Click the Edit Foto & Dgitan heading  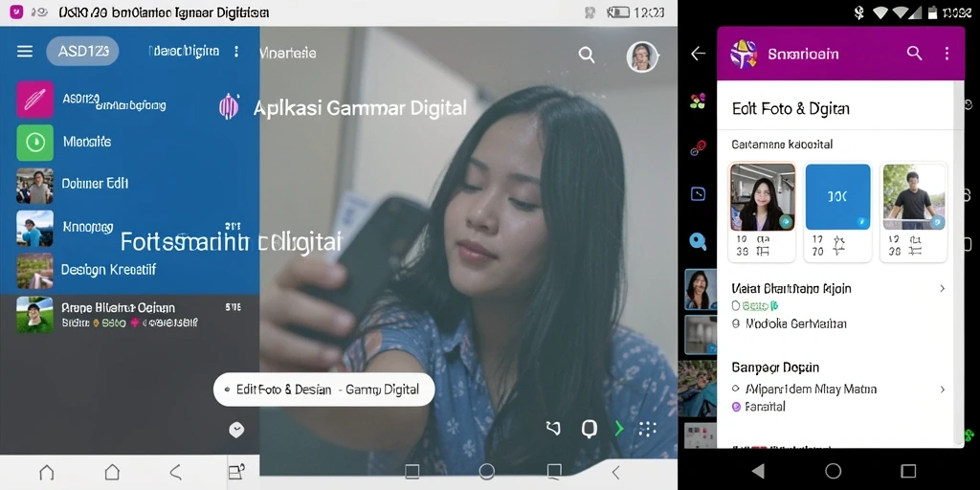click(x=791, y=109)
